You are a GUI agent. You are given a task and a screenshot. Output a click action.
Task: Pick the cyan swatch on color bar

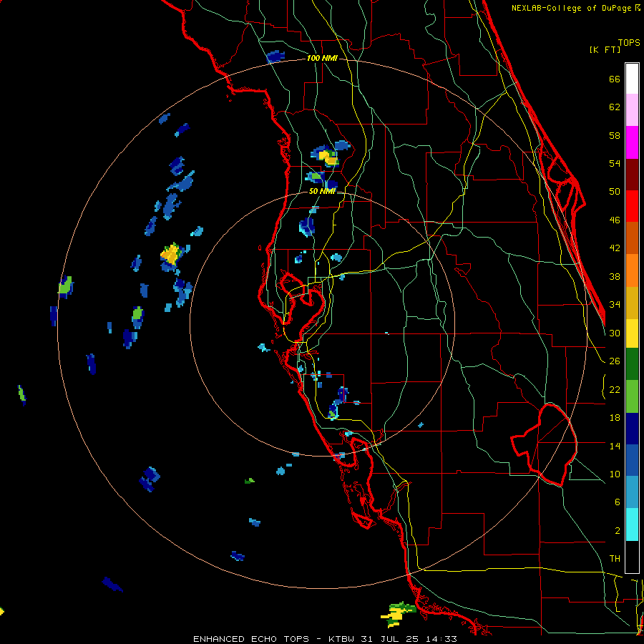632,525
